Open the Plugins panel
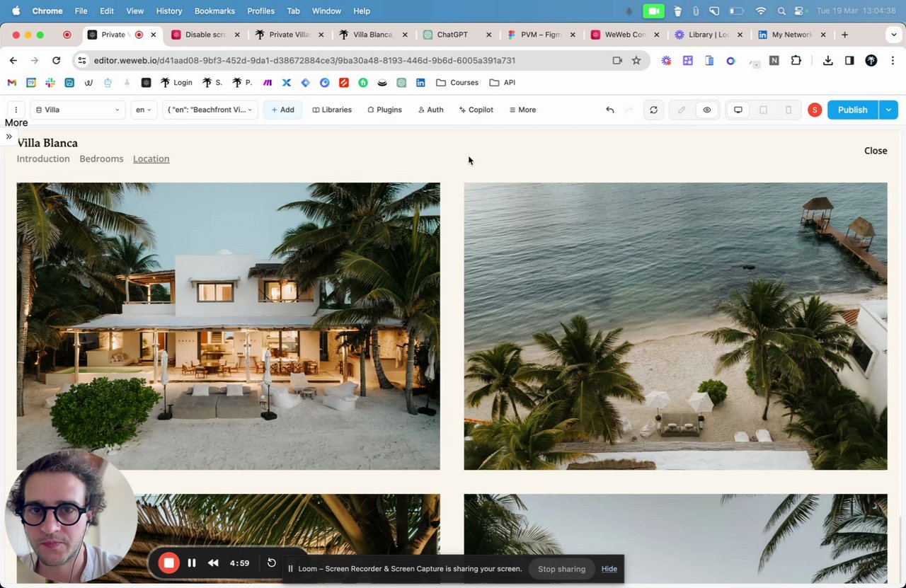This screenshot has width=906, height=588. pos(384,110)
